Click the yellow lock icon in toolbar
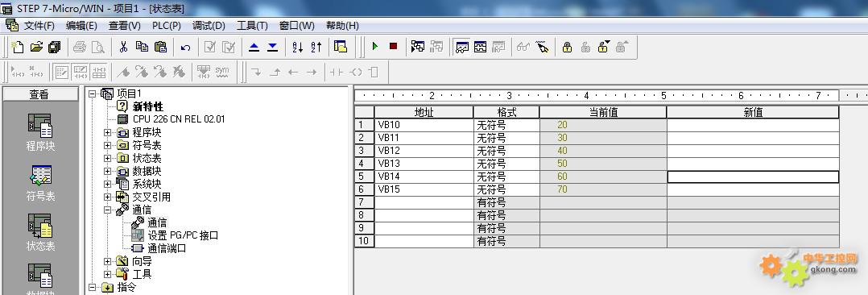This screenshot has width=868, height=295. tap(567, 47)
